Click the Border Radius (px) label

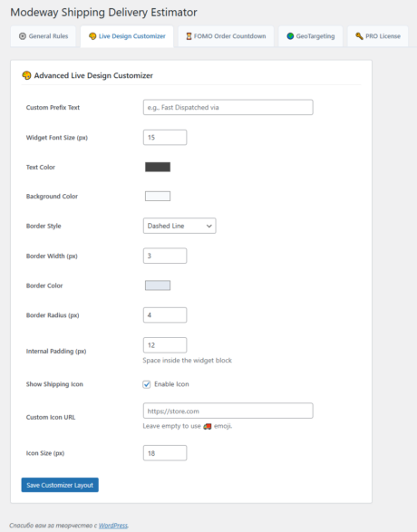tap(53, 315)
